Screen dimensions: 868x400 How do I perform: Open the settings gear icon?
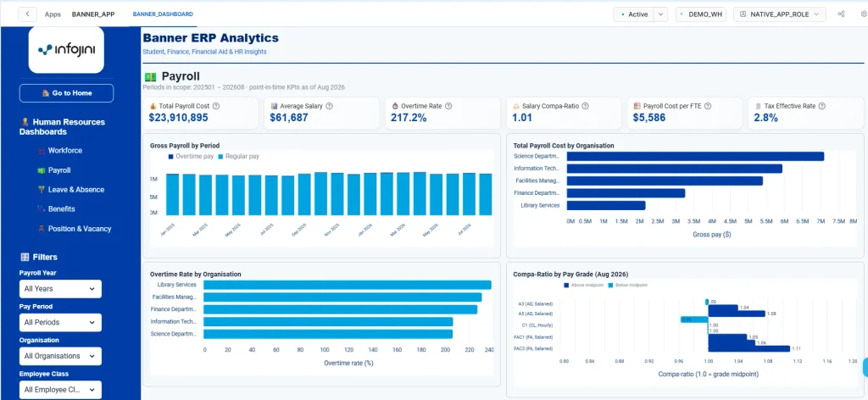pos(864,14)
